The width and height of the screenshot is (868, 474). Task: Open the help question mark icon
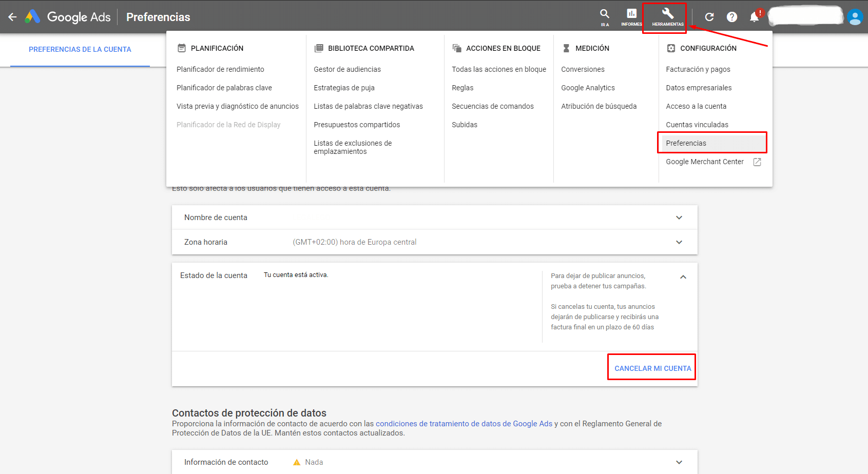tap(732, 17)
